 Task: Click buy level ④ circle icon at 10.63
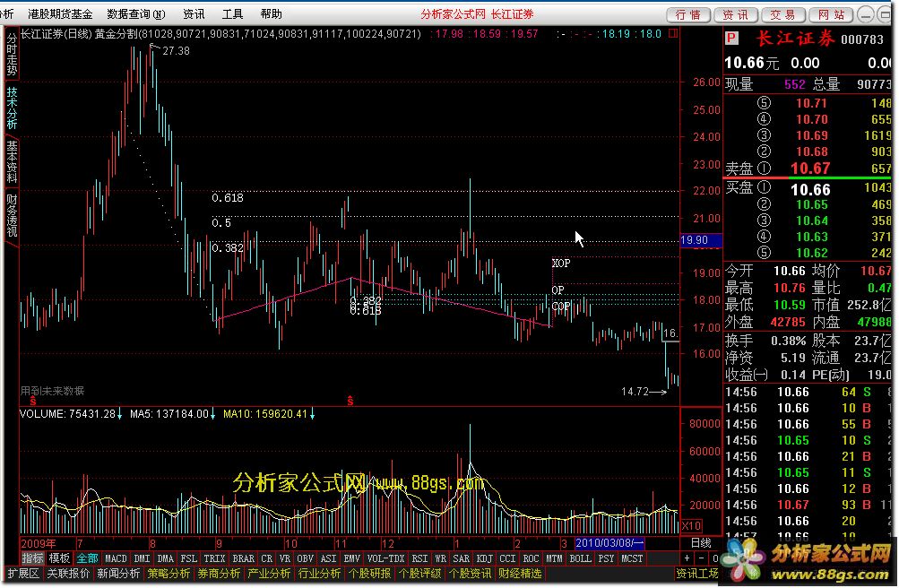[764, 237]
